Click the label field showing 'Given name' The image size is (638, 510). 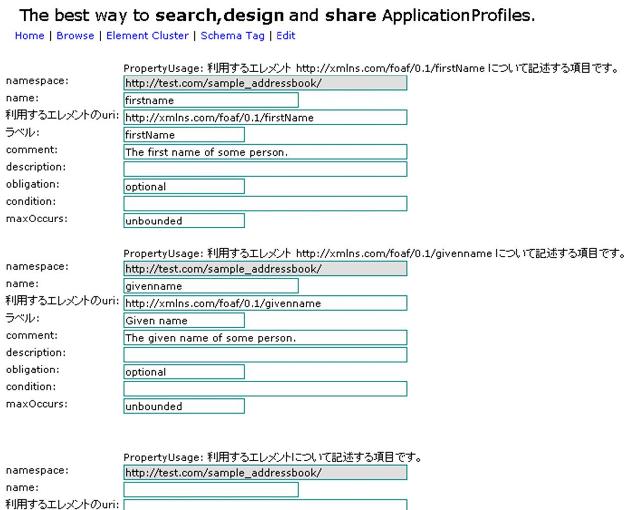coord(184,321)
